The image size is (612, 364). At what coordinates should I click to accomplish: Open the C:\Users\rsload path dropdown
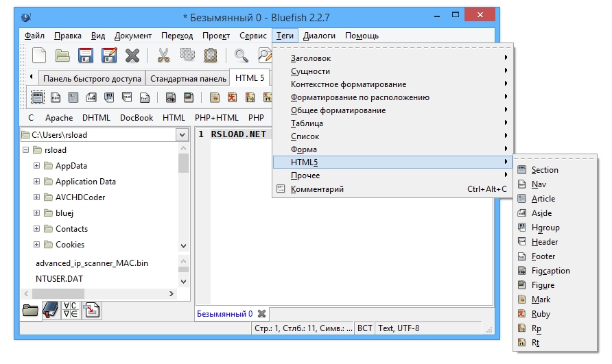point(183,135)
